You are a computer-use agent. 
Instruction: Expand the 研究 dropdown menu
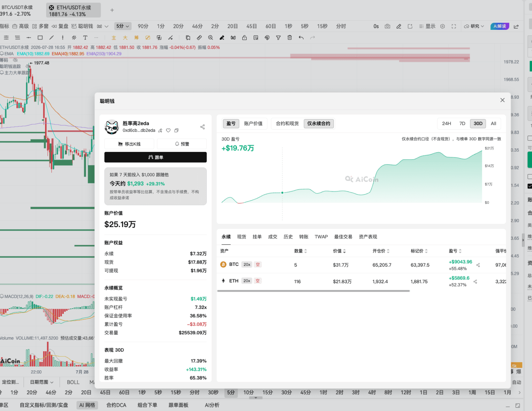tap(474, 26)
